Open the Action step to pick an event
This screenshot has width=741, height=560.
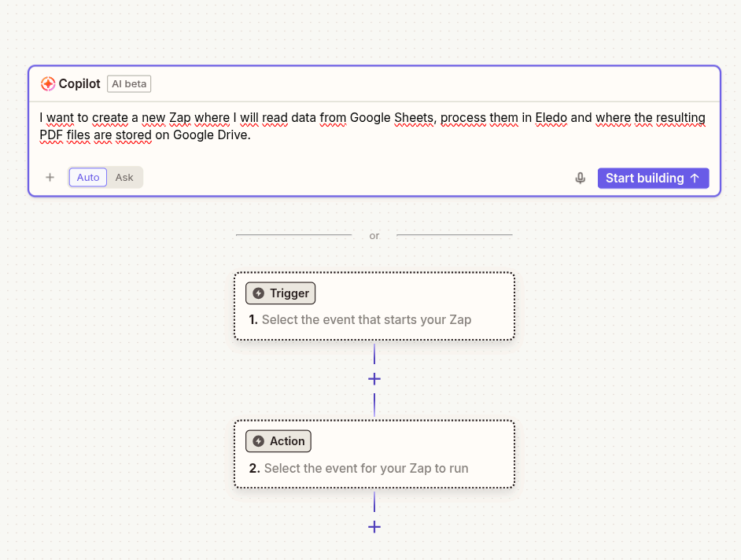click(x=374, y=454)
